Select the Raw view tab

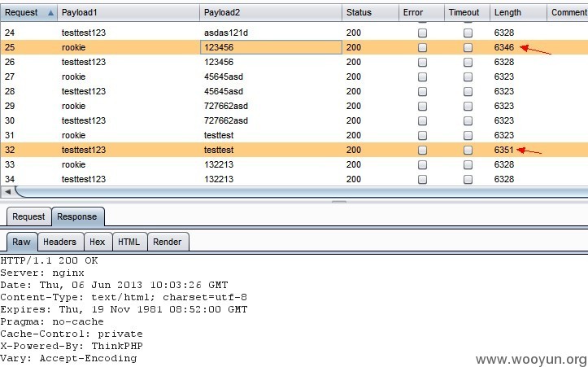[x=22, y=242]
